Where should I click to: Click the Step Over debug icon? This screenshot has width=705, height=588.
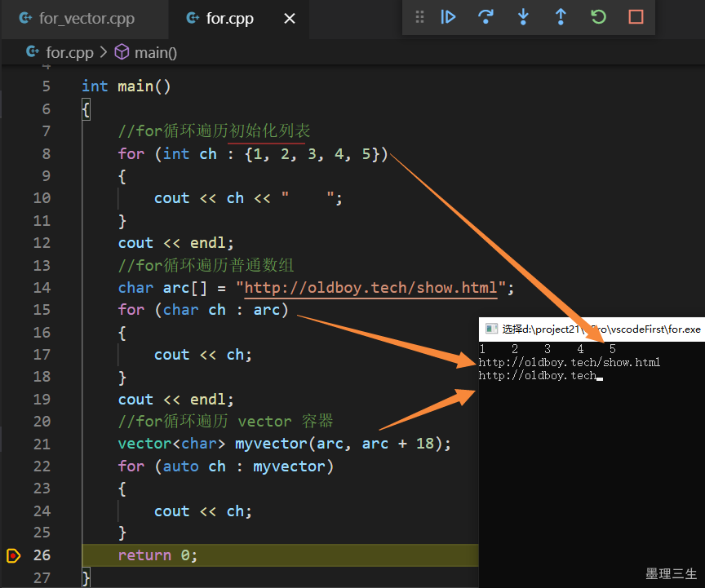click(486, 17)
